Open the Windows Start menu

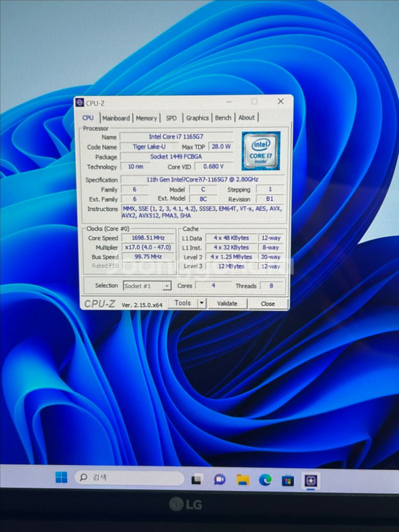tap(61, 477)
